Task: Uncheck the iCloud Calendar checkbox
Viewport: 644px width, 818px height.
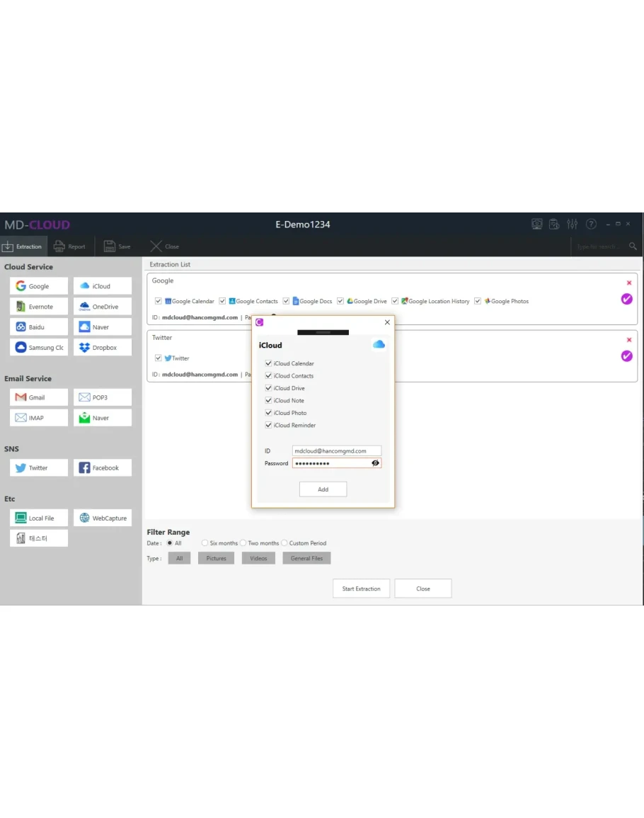Action: point(269,363)
